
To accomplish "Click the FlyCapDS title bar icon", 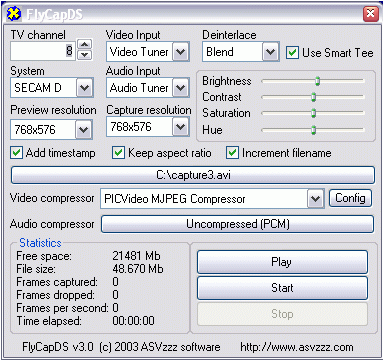I will [x=14, y=13].
